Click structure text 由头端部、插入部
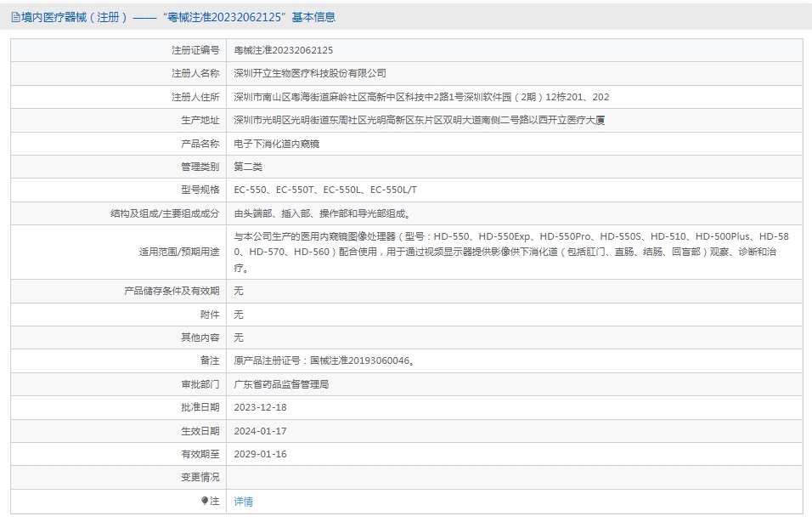Viewport: 812px width, 522px height. coord(323,213)
